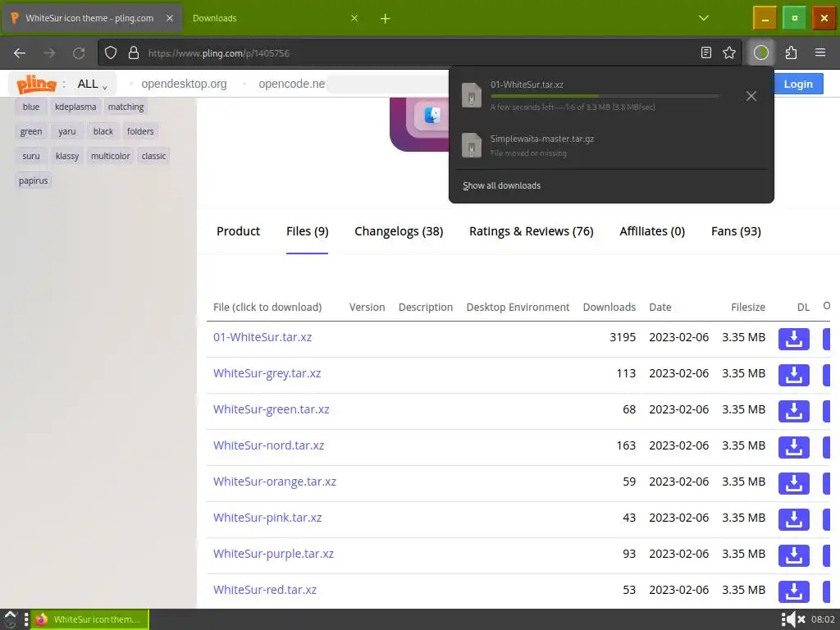The image size is (840, 630).
Task: Select the folders tag
Action: tap(140, 131)
